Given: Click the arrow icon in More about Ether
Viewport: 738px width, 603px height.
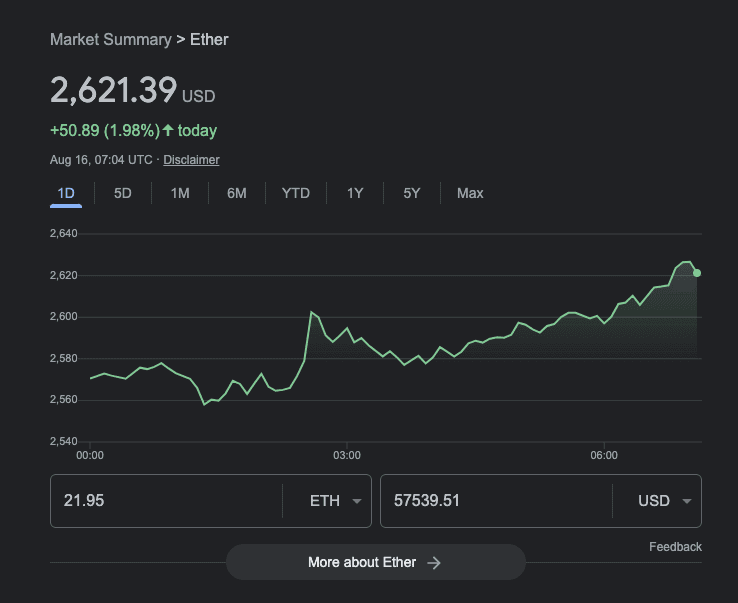Looking at the screenshot, I should (x=433, y=563).
